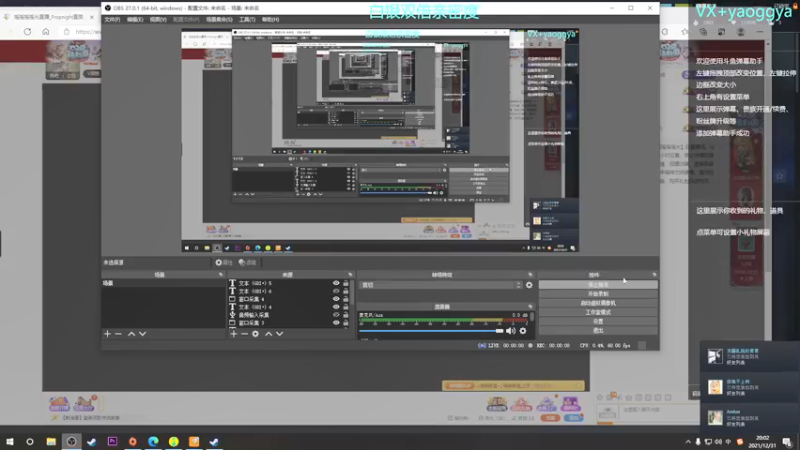Open the 视图(V) menu in OBS
Image resolution: width=800 pixels, height=450 pixels.
(x=158, y=19)
